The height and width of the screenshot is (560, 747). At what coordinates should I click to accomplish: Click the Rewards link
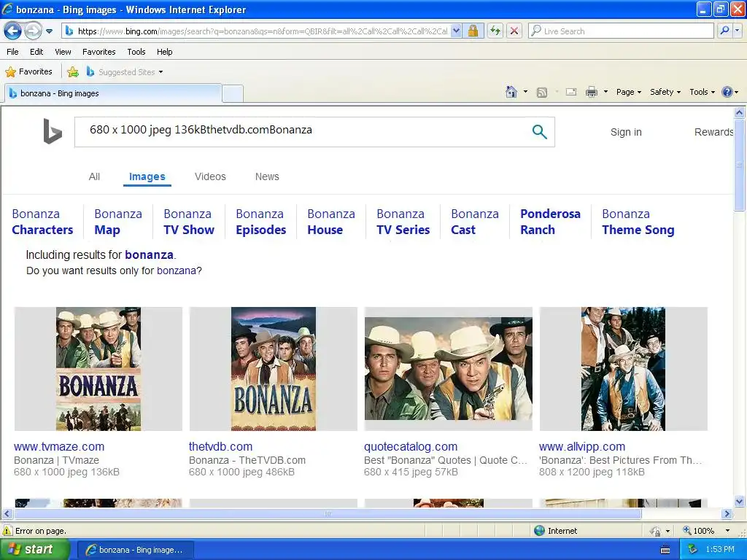click(x=713, y=132)
